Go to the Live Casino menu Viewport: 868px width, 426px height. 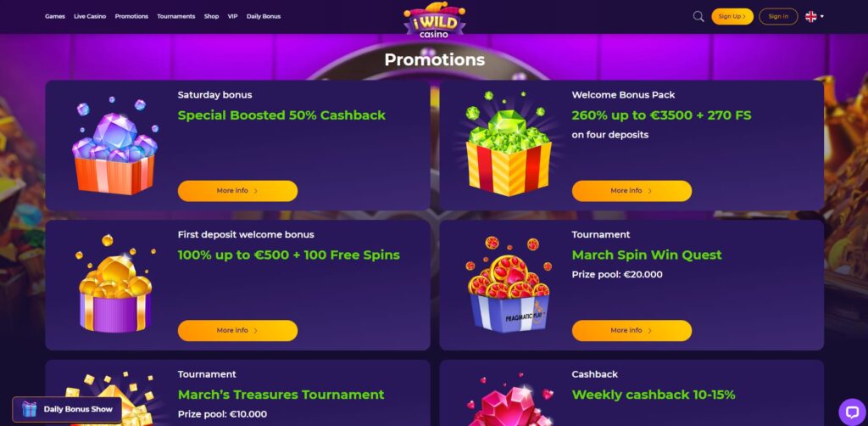(x=90, y=17)
